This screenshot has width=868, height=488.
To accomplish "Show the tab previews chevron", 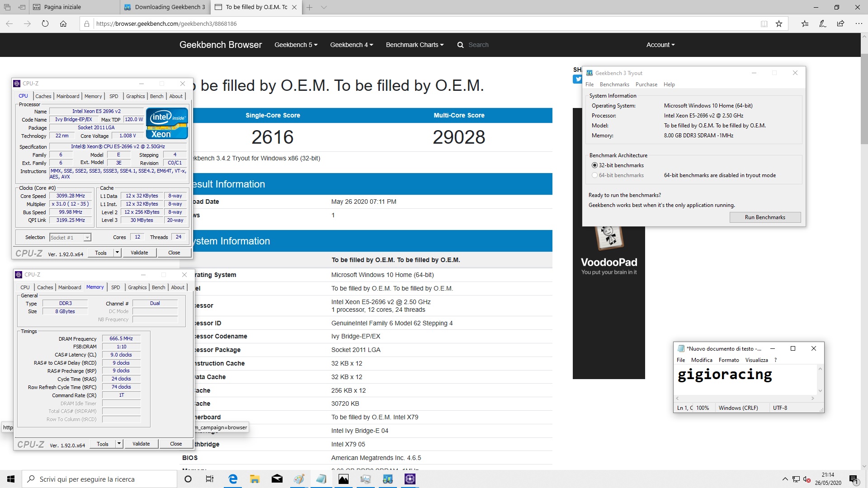I will [324, 7].
